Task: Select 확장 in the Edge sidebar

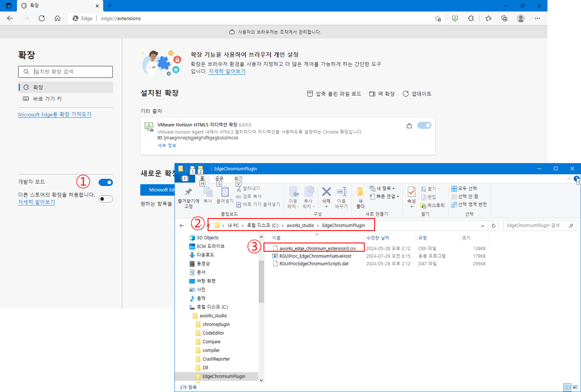Action: tap(65, 87)
